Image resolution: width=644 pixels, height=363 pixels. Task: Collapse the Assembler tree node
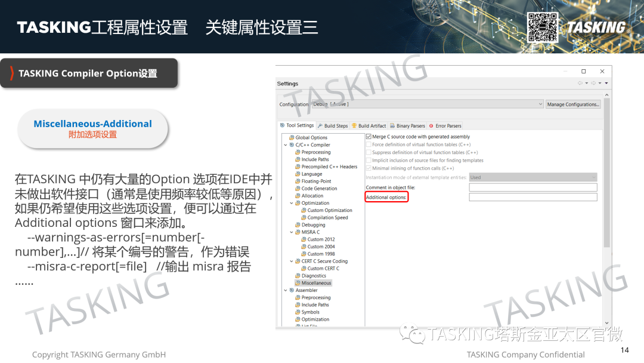click(x=286, y=290)
